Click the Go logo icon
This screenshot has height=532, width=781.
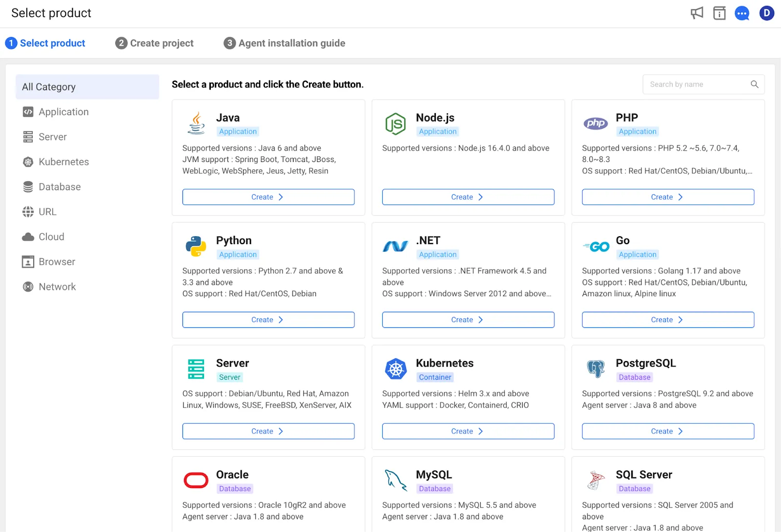[596, 246]
